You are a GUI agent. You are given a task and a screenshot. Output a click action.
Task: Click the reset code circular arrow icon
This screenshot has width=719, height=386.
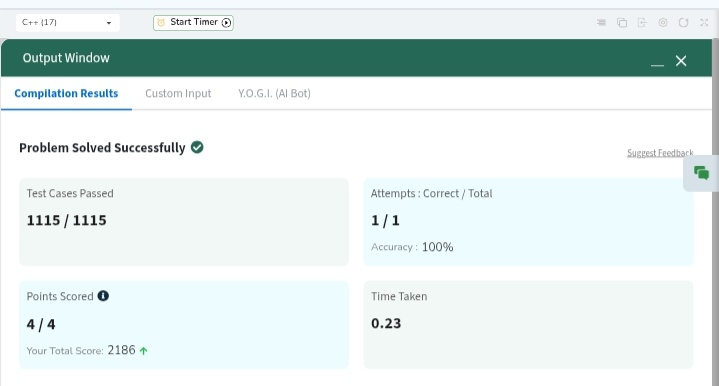[683, 22]
